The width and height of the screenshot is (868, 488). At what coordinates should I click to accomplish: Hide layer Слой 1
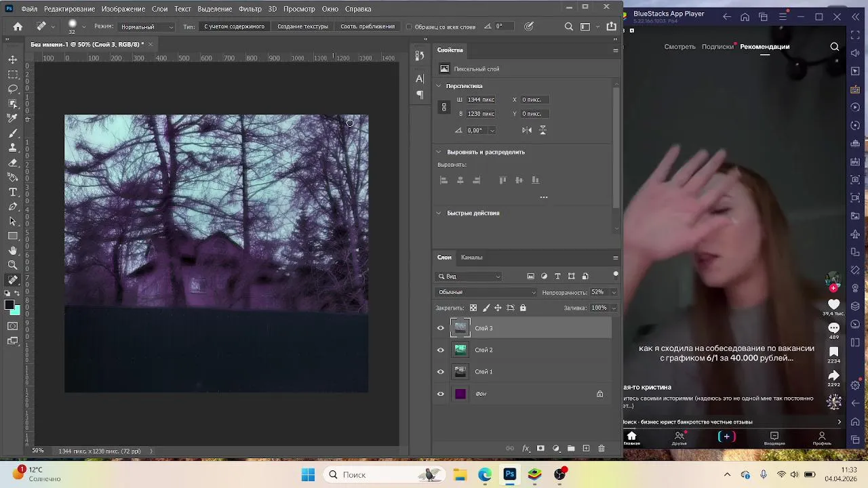pos(441,371)
